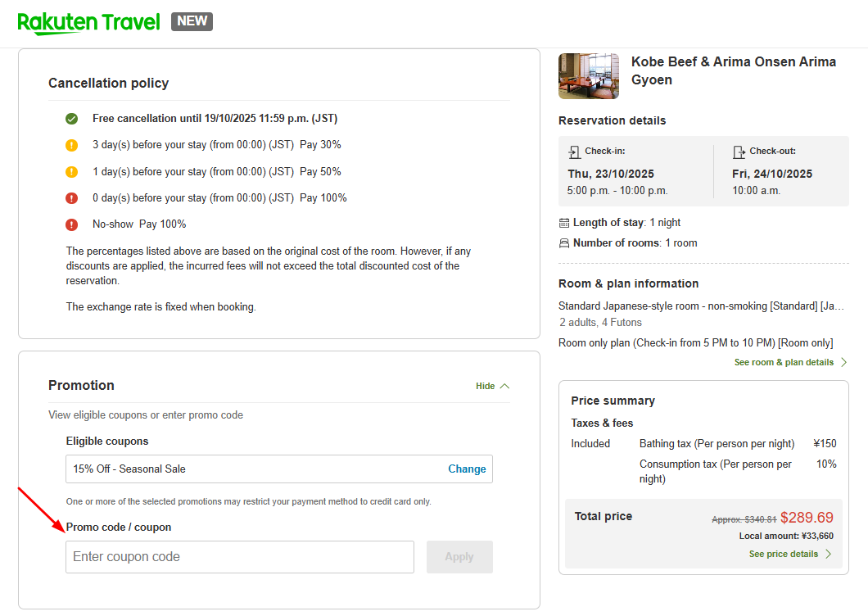This screenshot has height=616, width=868.
Task: Click the green free cancellation checkmark icon
Action: point(72,119)
